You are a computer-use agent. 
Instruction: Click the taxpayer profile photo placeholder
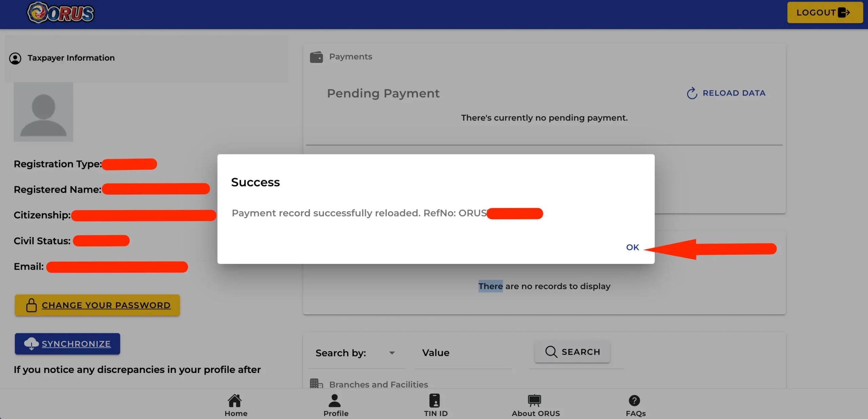click(43, 112)
